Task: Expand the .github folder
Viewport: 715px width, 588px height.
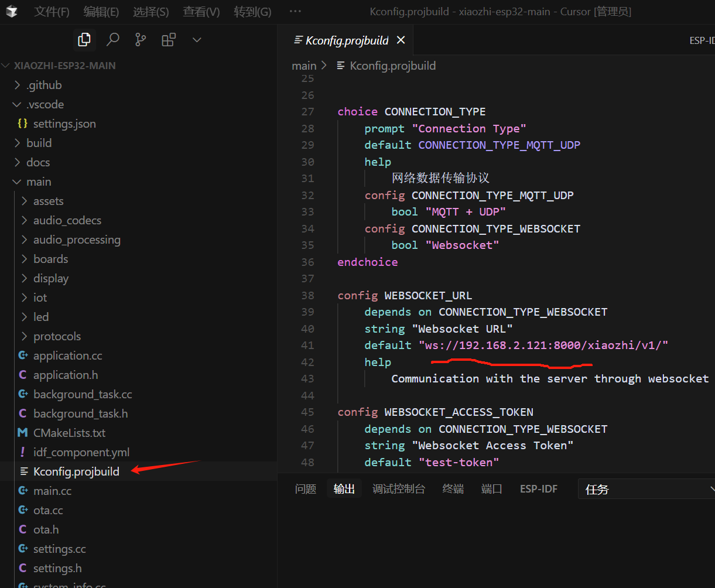Action: click(x=44, y=85)
